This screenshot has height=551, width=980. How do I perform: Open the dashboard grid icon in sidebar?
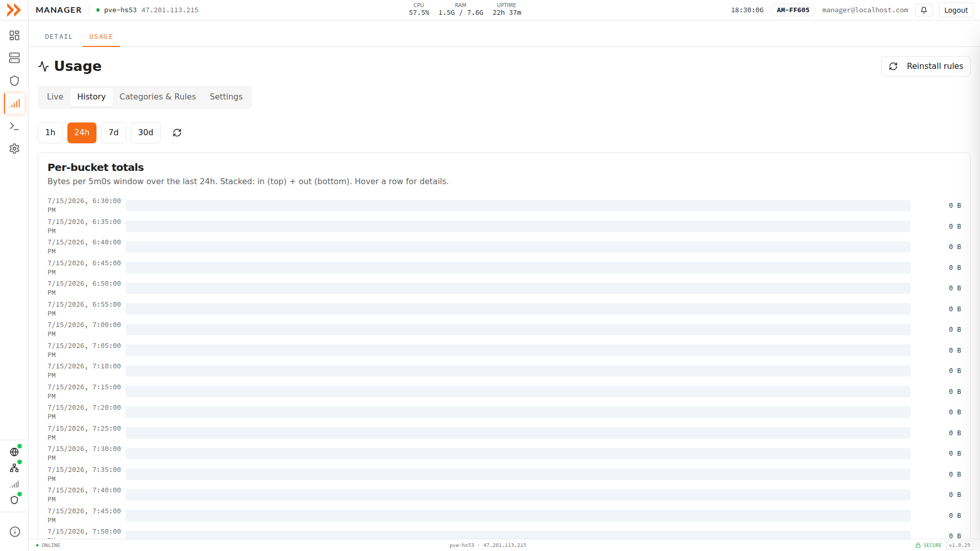click(14, 35)
